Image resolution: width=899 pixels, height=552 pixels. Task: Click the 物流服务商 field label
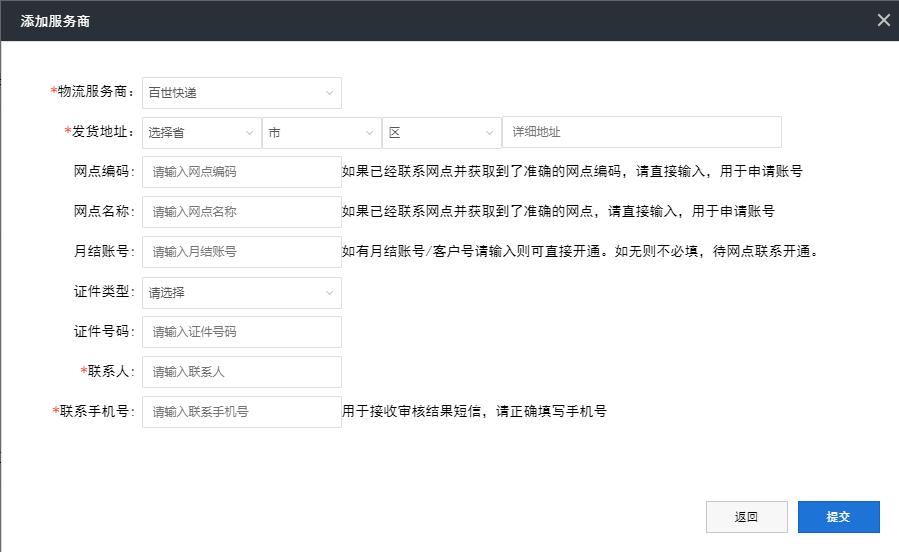[95, 92]
